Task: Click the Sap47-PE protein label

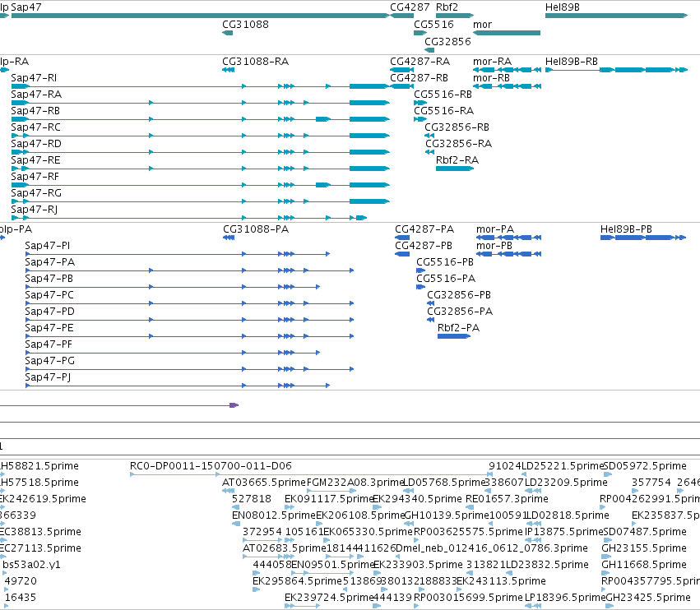Action: [x=49, y=328]
